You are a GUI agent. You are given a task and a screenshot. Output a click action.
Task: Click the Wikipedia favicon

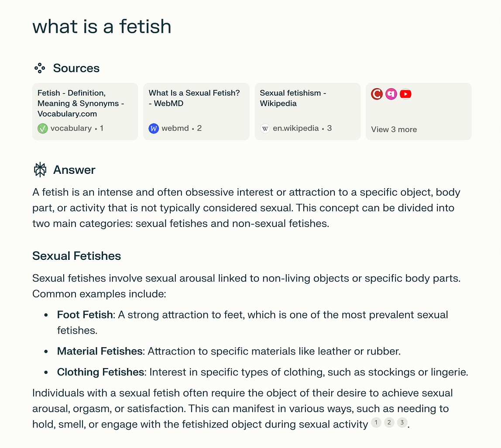click(x=265, y=128)
